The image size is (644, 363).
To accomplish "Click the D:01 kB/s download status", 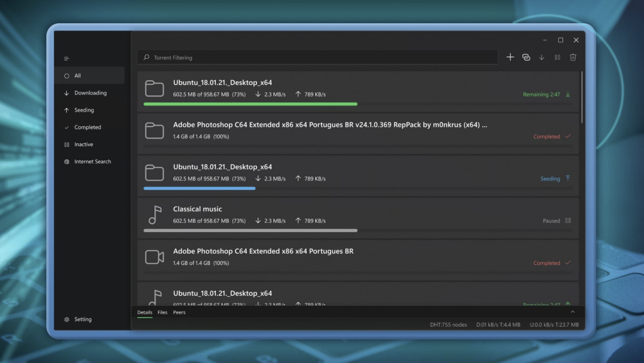I will point(498,325).
